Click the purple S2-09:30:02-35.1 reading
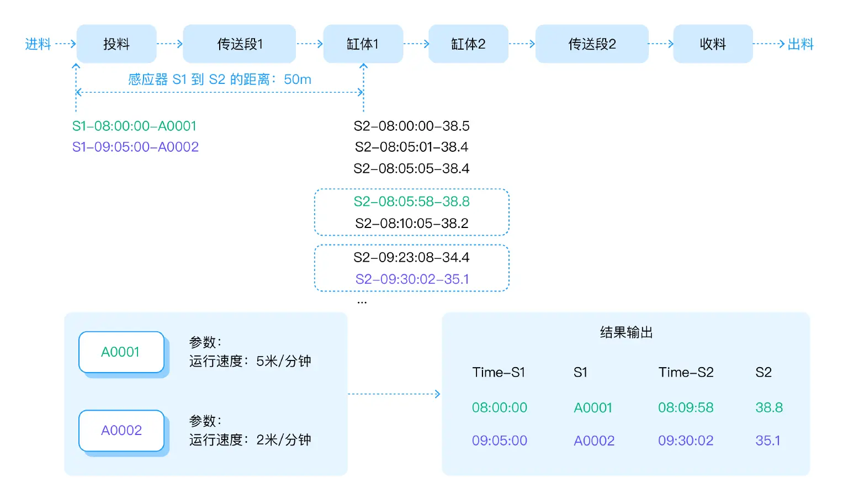The image size is (848, 504). (412, 279)
